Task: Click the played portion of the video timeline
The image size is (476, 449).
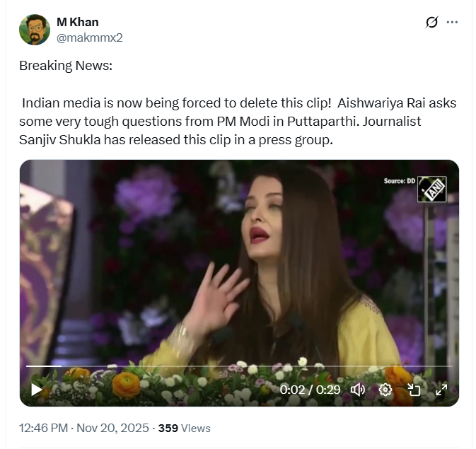Action: tap(44, 366)
